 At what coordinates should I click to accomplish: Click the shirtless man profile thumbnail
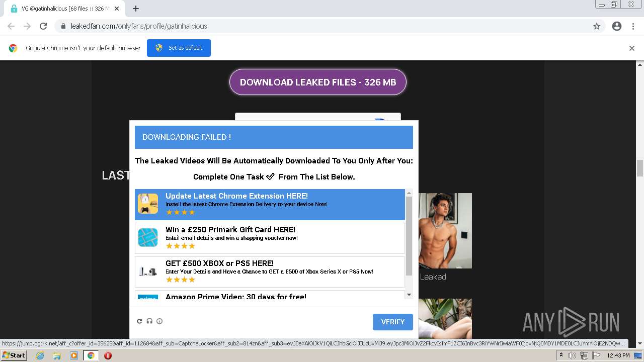point(445,231)
